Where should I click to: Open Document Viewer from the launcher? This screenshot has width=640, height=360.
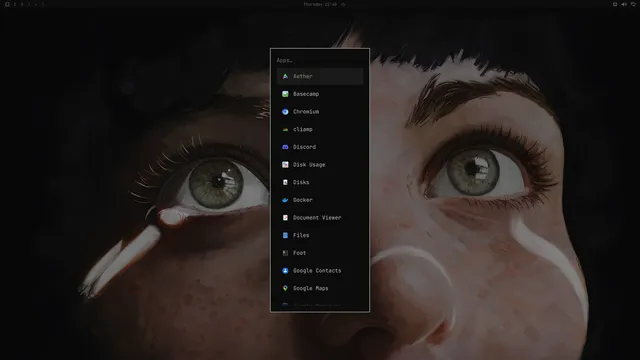[320, 218]
